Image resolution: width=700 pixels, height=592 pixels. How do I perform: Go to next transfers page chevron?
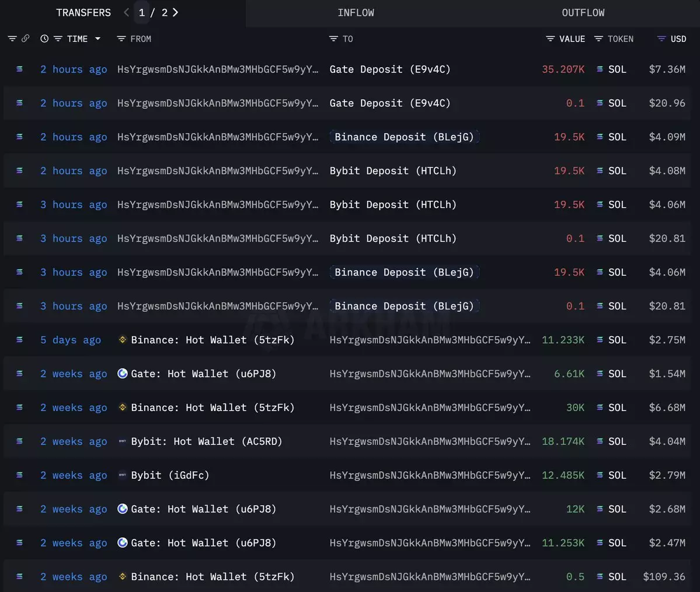coord(176,12)
